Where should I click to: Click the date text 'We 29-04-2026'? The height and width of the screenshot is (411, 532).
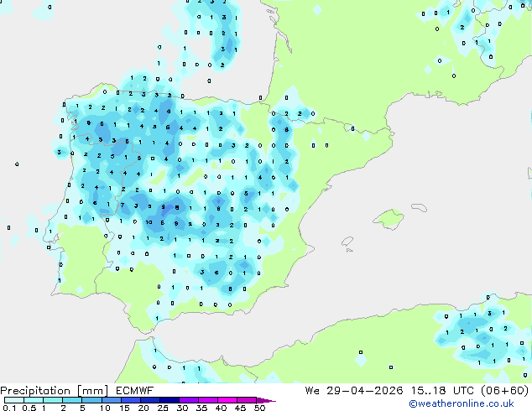[354, 391]
